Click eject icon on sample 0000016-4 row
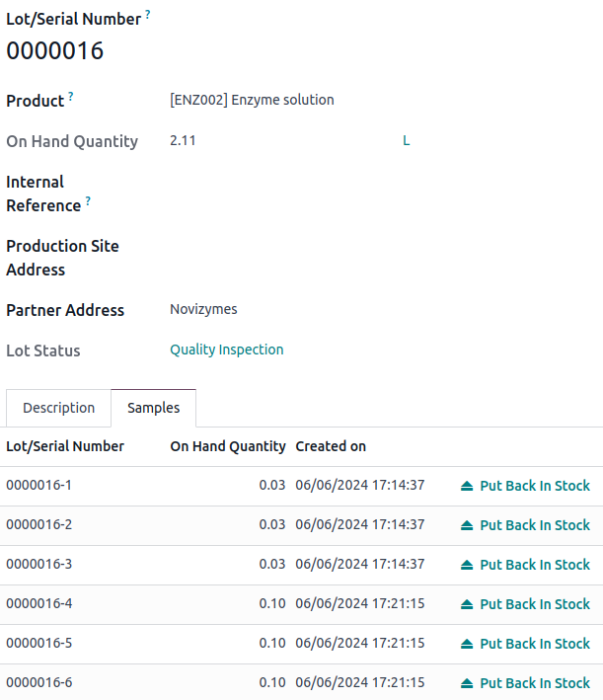The width and height of the screenshot is (603, 700). [x=467, y=604]
